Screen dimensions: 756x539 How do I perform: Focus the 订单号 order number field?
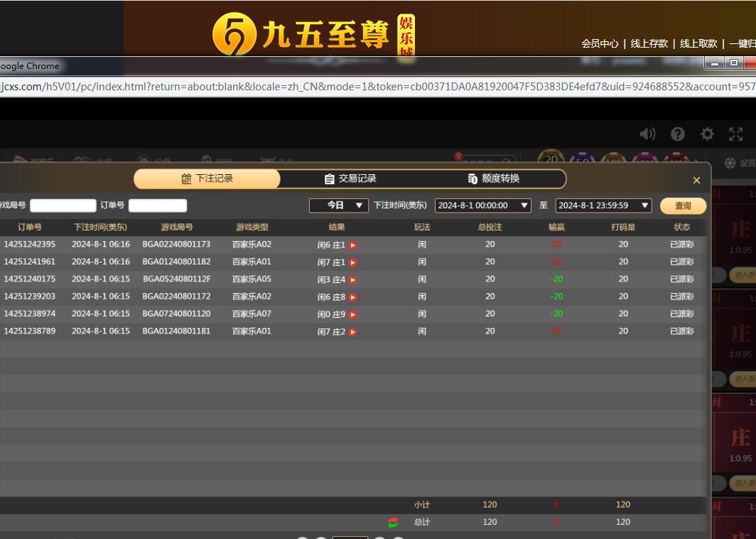pos(158,206)
